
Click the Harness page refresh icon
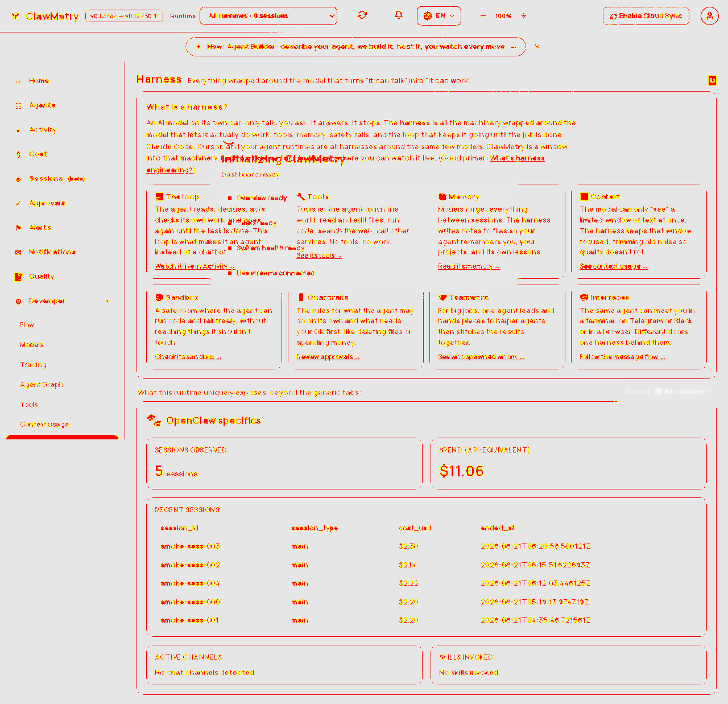click(x=712, y=81)
